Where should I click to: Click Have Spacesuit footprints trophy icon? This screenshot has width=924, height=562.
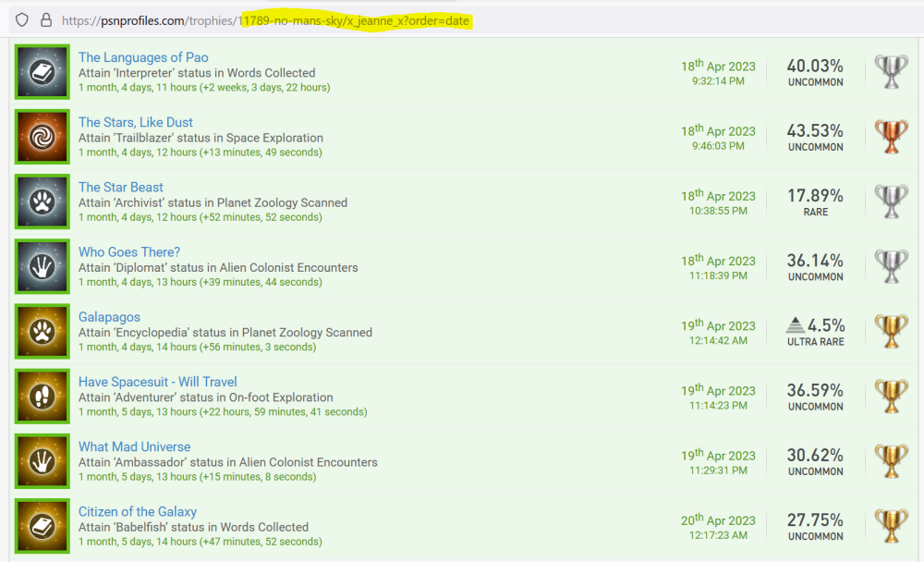[x=43, y=396]
